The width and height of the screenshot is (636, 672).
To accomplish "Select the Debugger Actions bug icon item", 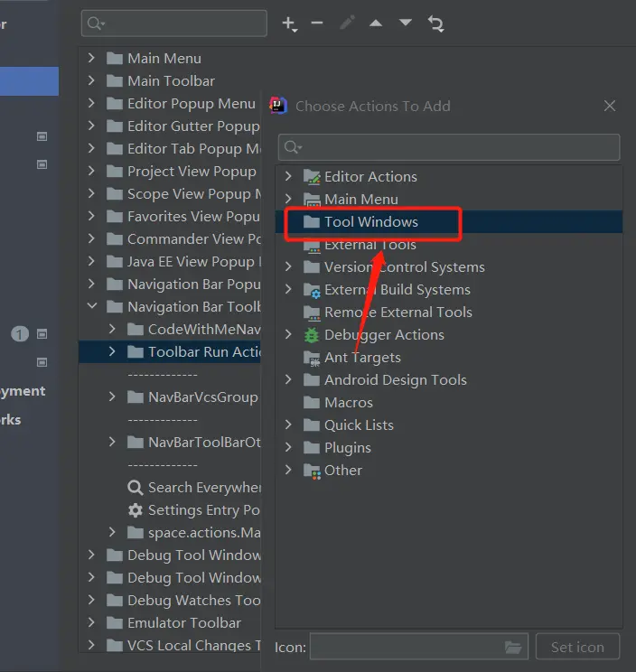I will coord(384,335).
